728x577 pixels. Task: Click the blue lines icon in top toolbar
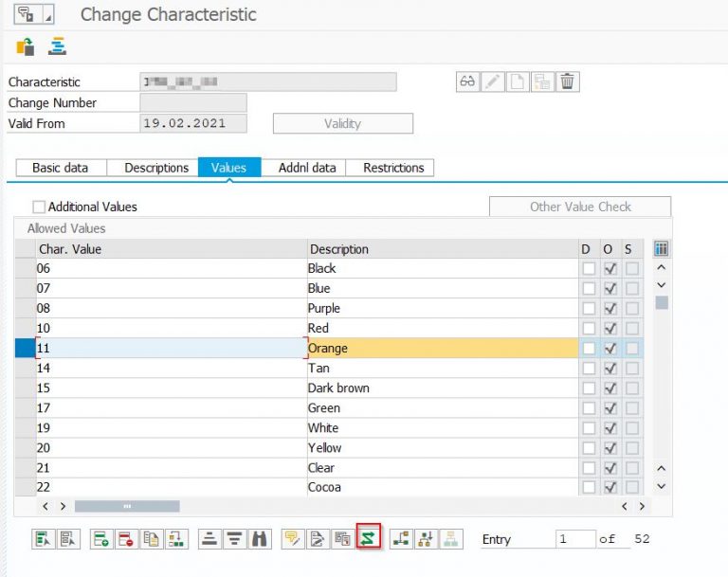click(x=58, y=46)
